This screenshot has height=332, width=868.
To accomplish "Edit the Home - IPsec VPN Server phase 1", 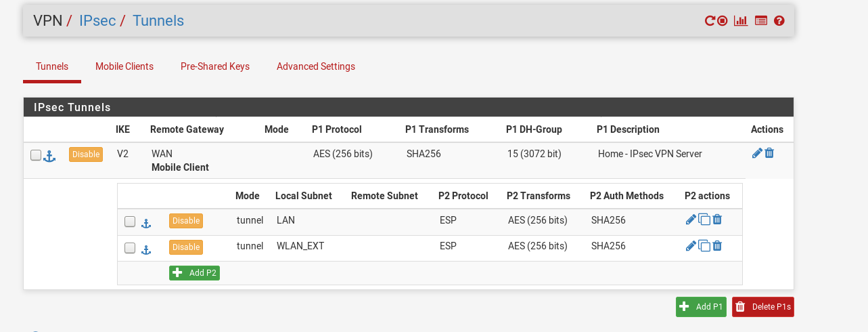I will point(757,154).
